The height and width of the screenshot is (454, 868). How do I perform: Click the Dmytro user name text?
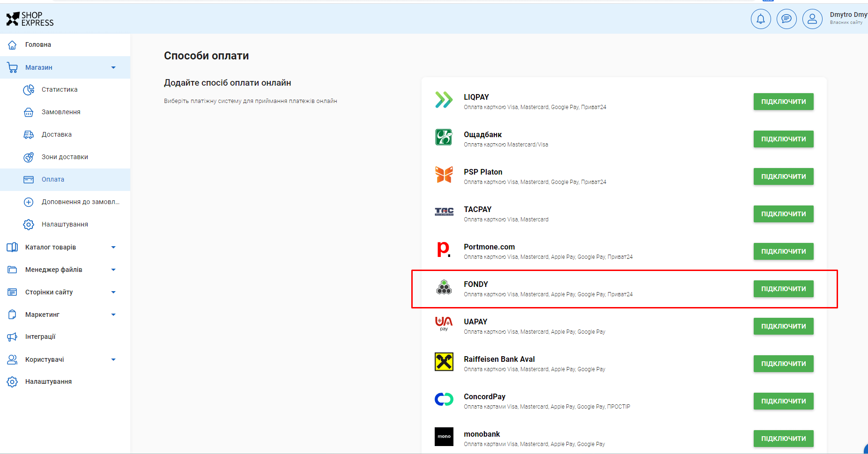tap(849, 15)
